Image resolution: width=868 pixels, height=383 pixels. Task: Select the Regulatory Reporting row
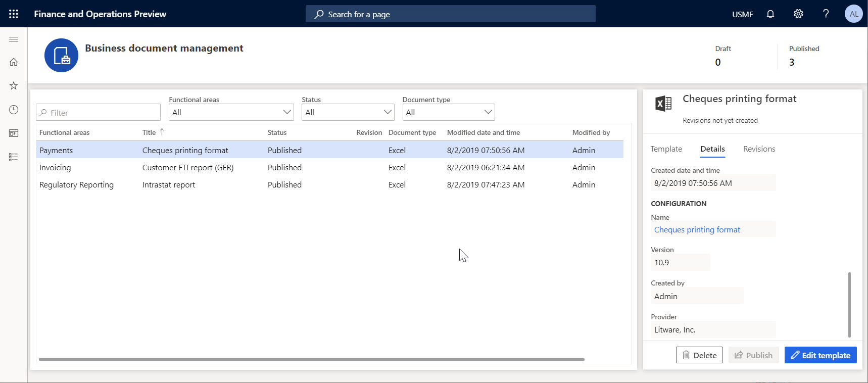pos(329,184)
